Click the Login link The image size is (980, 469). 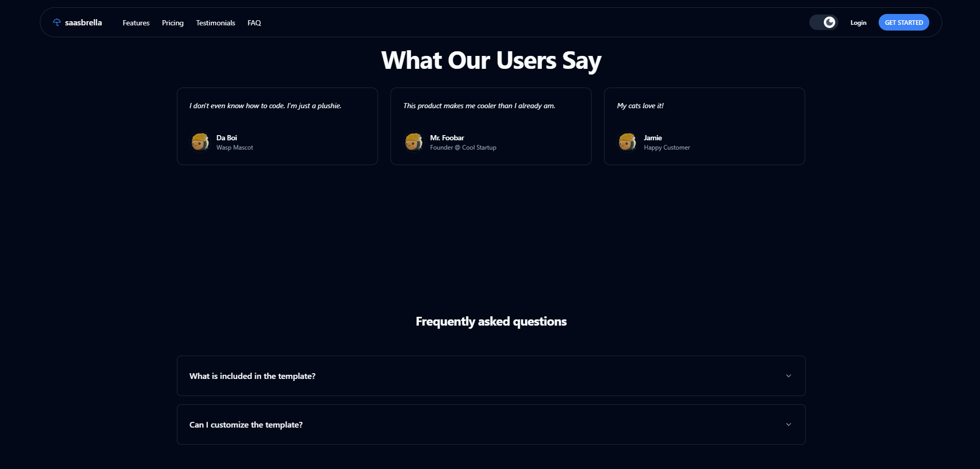click(x=858, y=23)
